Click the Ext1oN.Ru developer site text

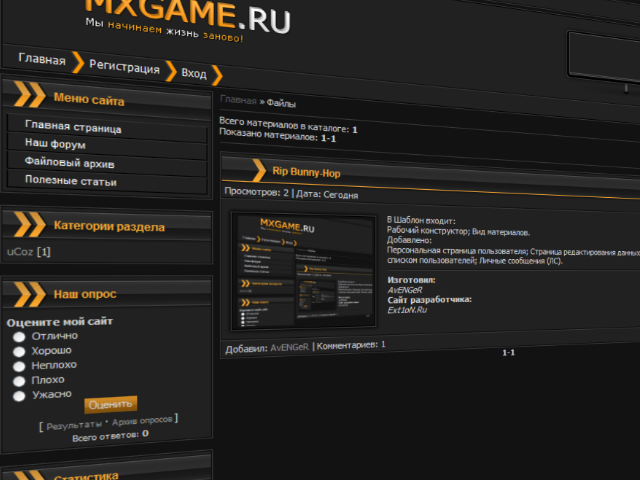[x=407, y=310]
